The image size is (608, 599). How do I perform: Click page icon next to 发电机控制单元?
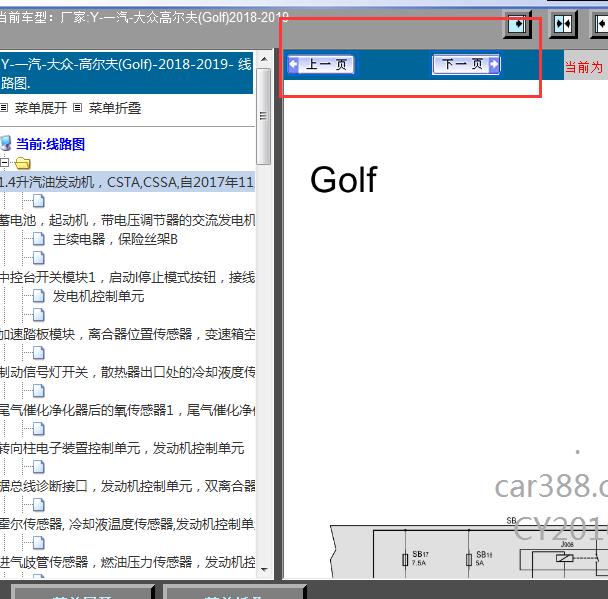coord(38,296)
